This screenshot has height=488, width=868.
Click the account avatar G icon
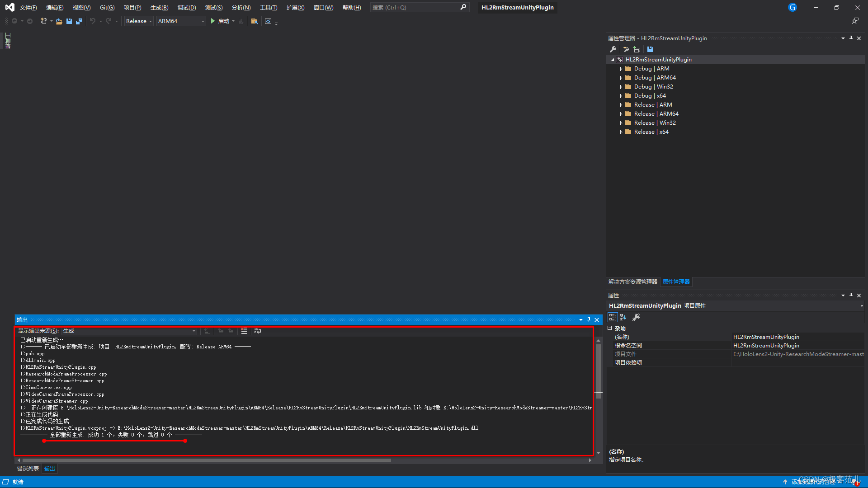click(x=793, y=7)
